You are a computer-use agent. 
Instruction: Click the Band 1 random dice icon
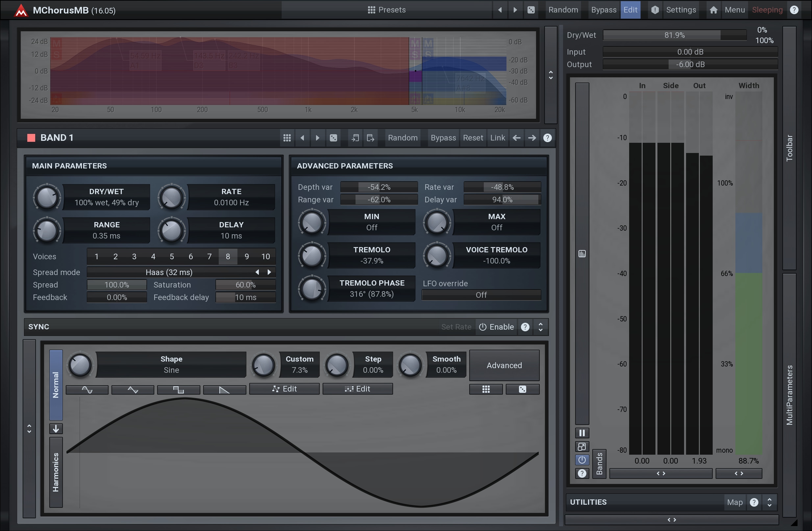pyautogui.click(x=333, y=138)
